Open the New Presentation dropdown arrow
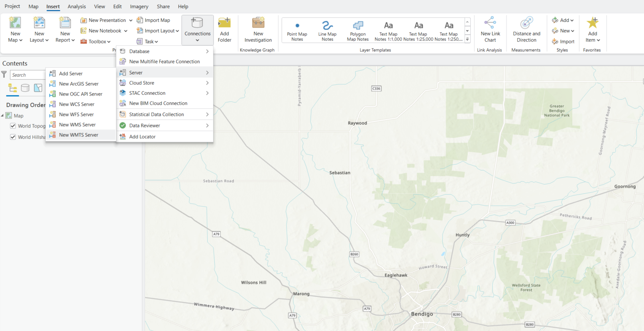 131,20
